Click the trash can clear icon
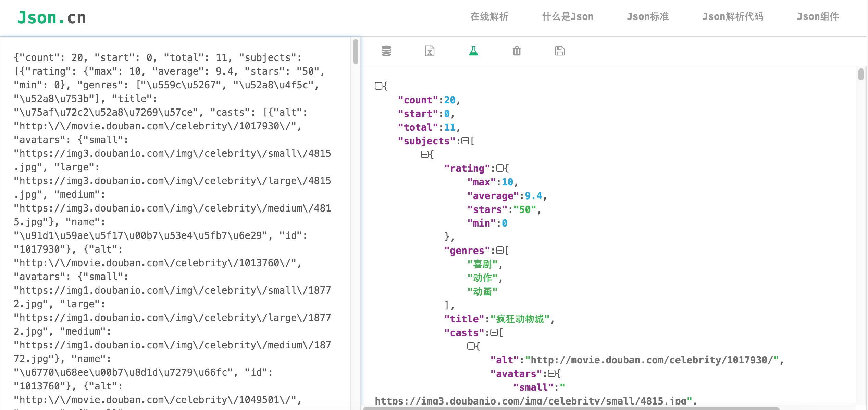868x410 pixels. (517, 51)
